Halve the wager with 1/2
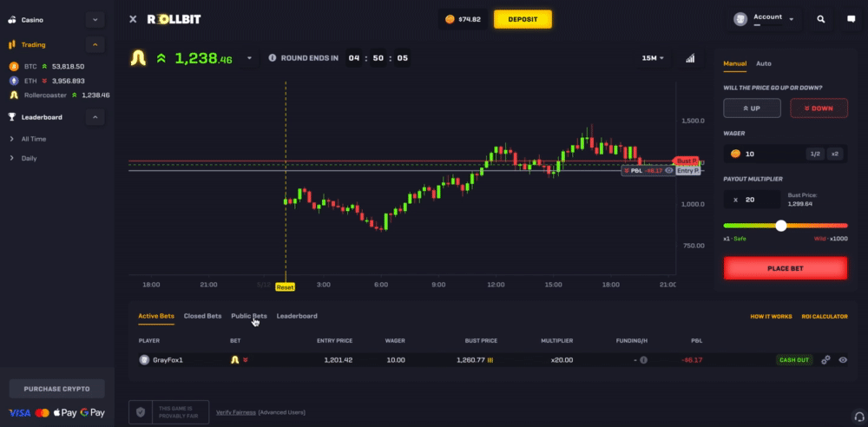 (815, 154)
